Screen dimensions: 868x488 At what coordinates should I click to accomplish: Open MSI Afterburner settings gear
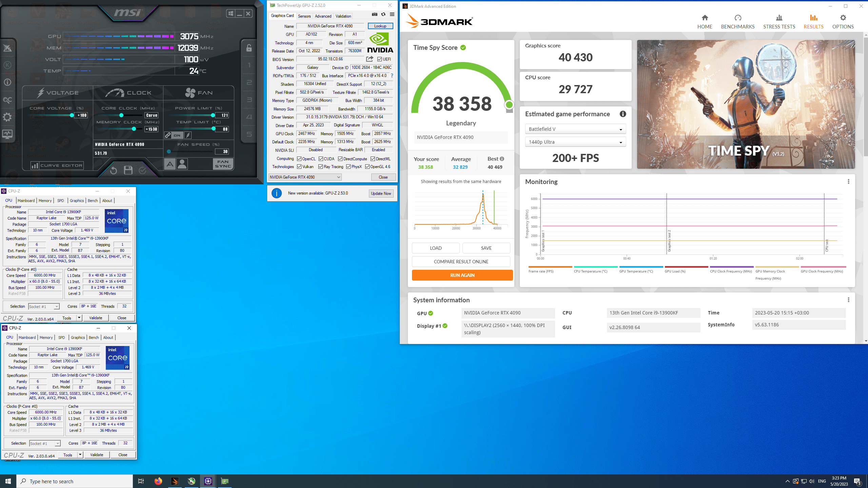tap(7, 117)
